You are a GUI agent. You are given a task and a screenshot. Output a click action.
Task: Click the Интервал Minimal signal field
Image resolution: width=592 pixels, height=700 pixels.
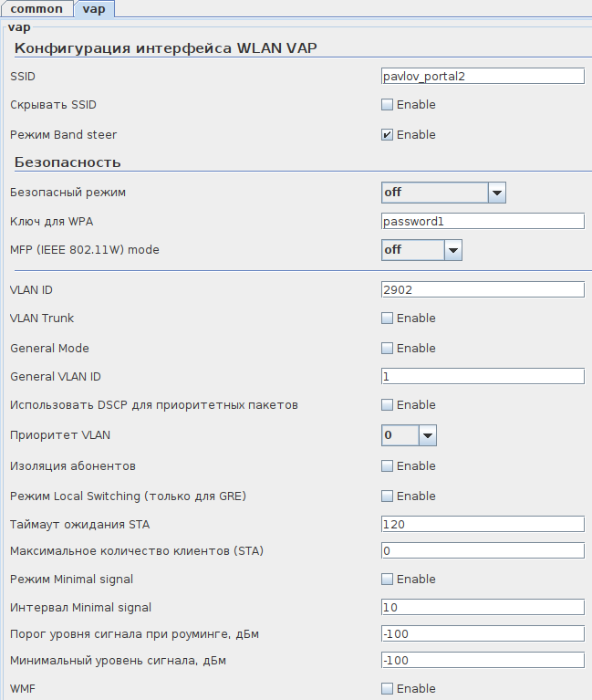point(482,607)
